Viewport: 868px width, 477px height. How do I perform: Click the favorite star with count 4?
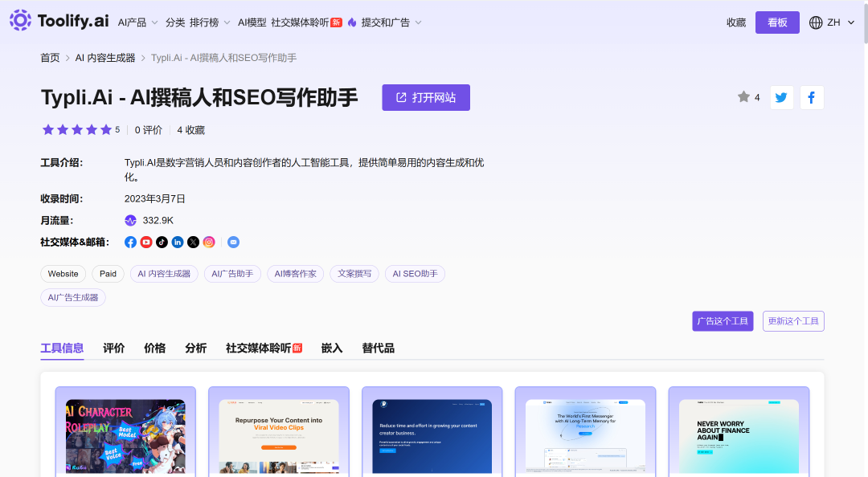[x=748, y=97]
